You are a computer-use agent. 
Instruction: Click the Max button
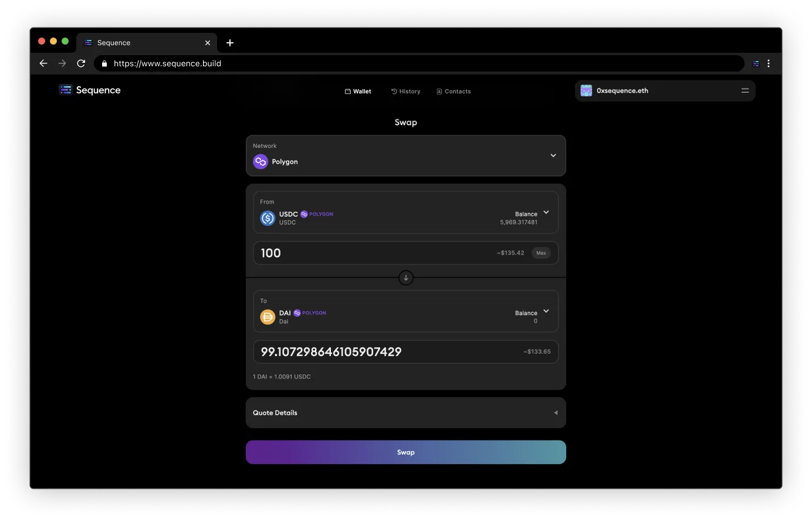(541, 253)
